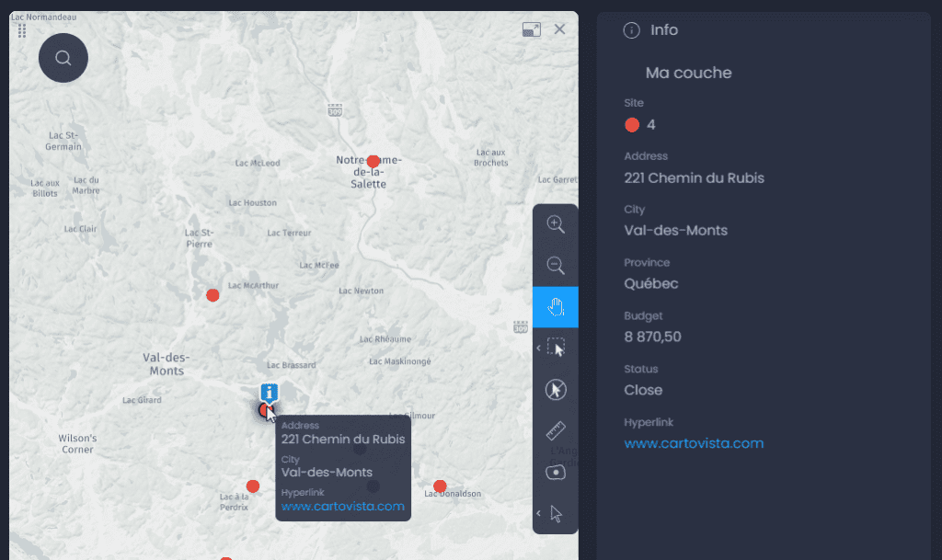Screen dimensions: 942x560
Task: Zoom in on the map
Action: pos(555,223)
